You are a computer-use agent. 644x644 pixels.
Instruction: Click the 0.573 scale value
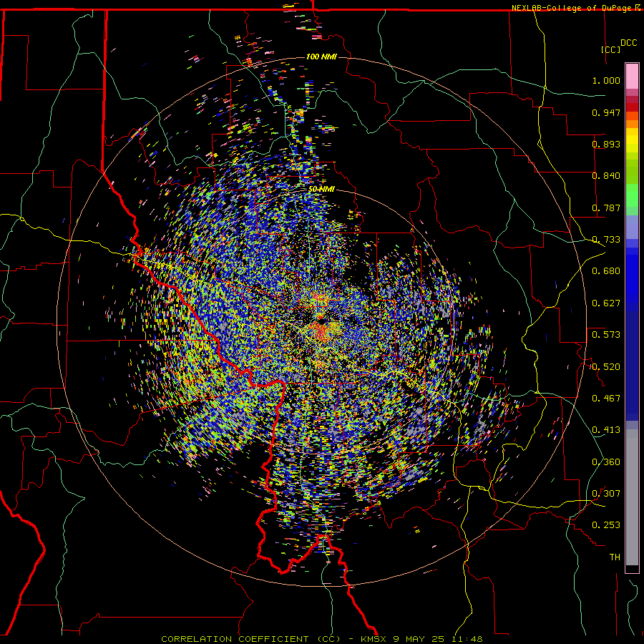(x=606, y=335)
